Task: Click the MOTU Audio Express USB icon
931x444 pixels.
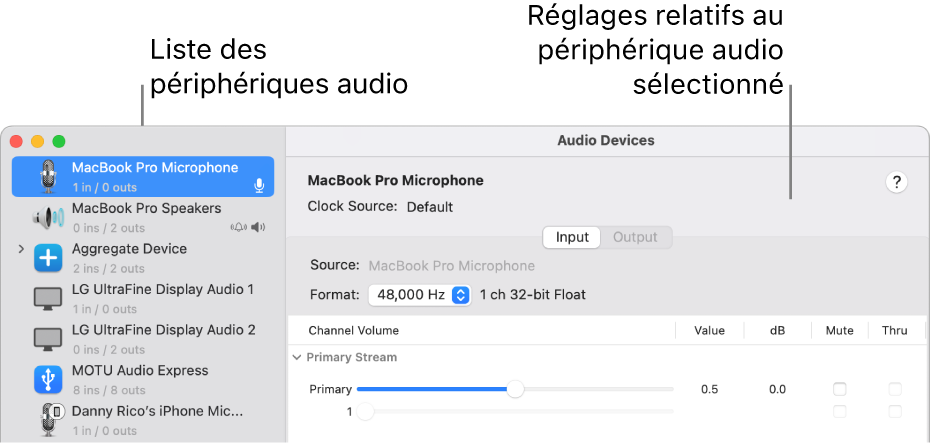Action: pyautogui.click(x=48, y=379)
